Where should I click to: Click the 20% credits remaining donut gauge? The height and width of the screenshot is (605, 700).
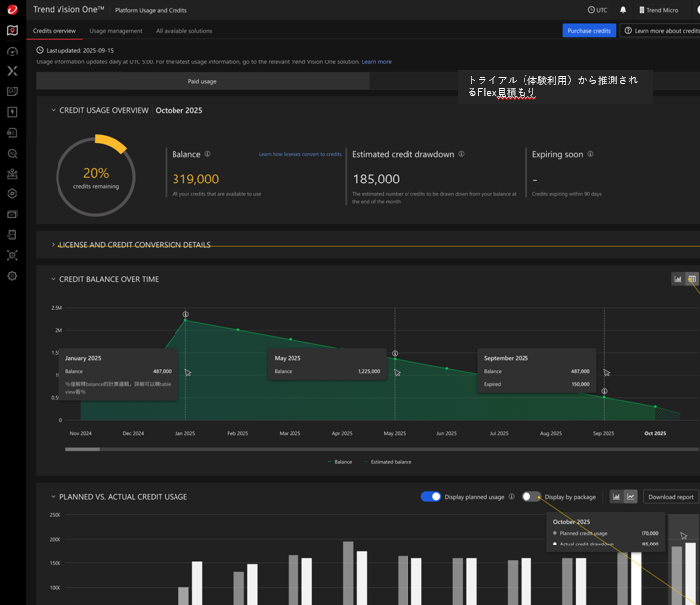point(95,177)
